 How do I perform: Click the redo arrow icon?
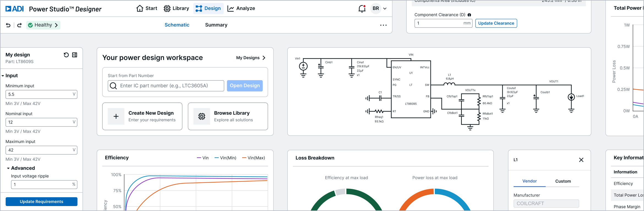click(20, 25)
